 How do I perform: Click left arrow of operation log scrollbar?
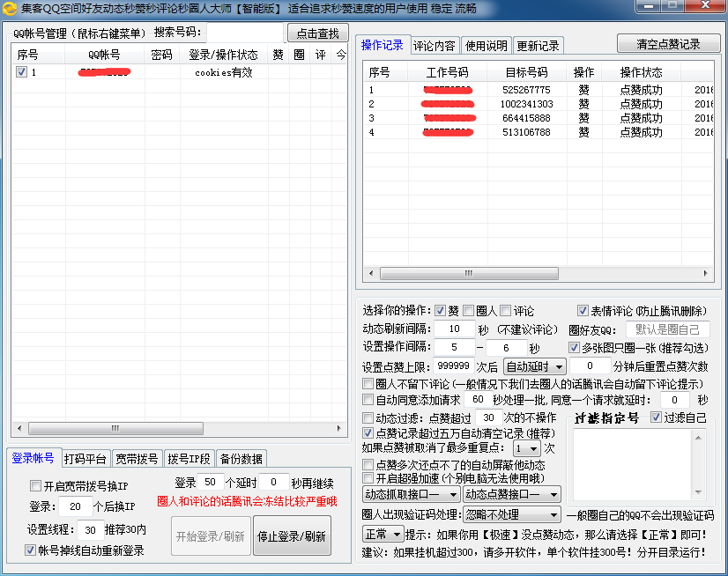click(371, 273)
